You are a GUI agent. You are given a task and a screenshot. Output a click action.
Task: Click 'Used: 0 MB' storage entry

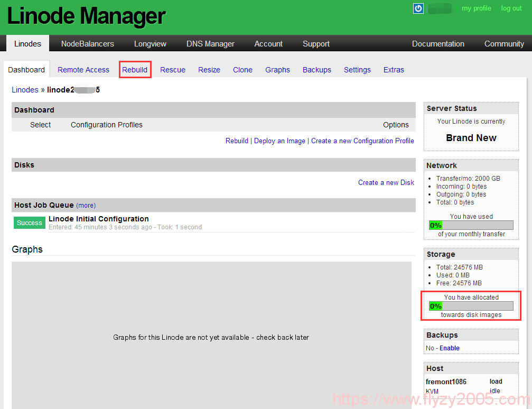(453, 275)
